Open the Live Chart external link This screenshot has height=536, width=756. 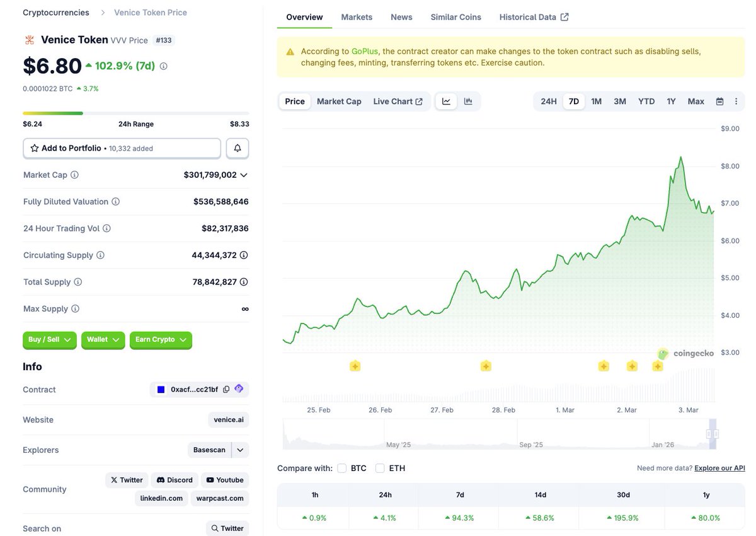pyautogui.click(x=398, y=102)
